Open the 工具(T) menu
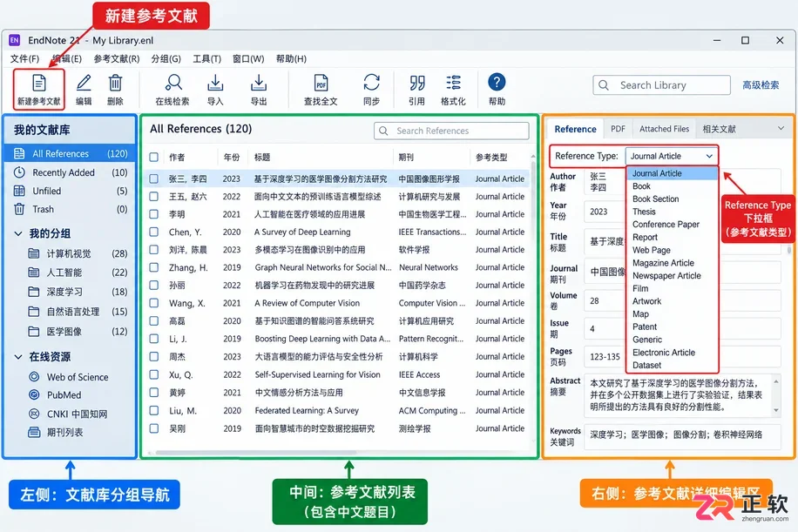 coord(207,59)
